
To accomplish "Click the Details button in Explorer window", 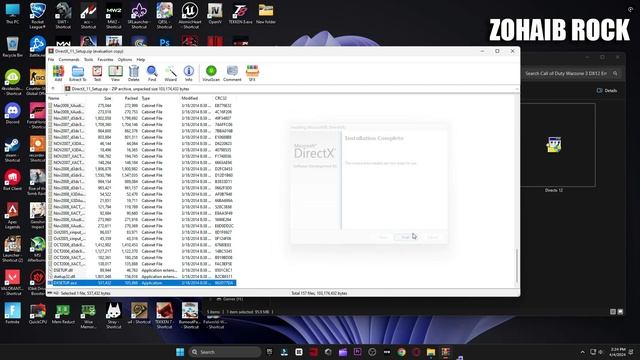I will point(607,91).
